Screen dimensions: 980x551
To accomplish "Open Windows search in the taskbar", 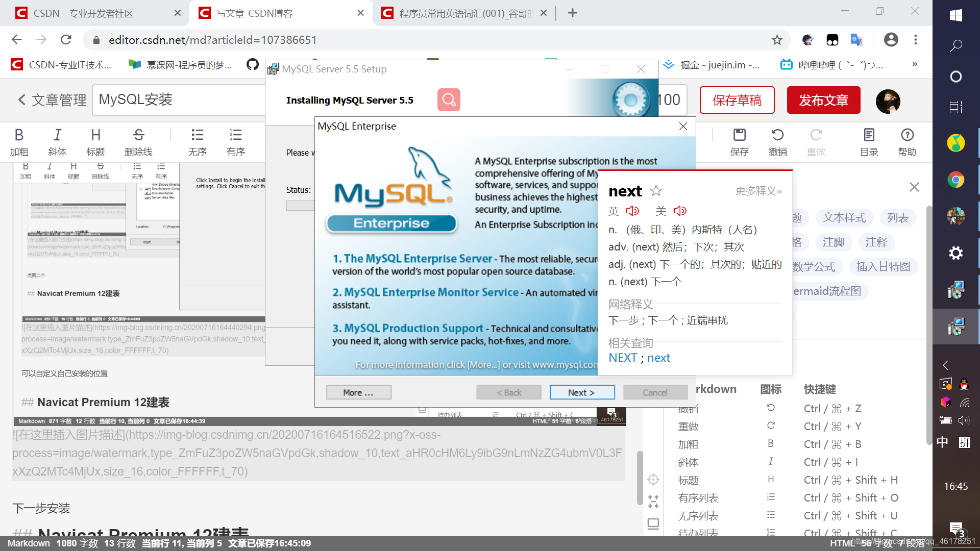I will (956, 46).
